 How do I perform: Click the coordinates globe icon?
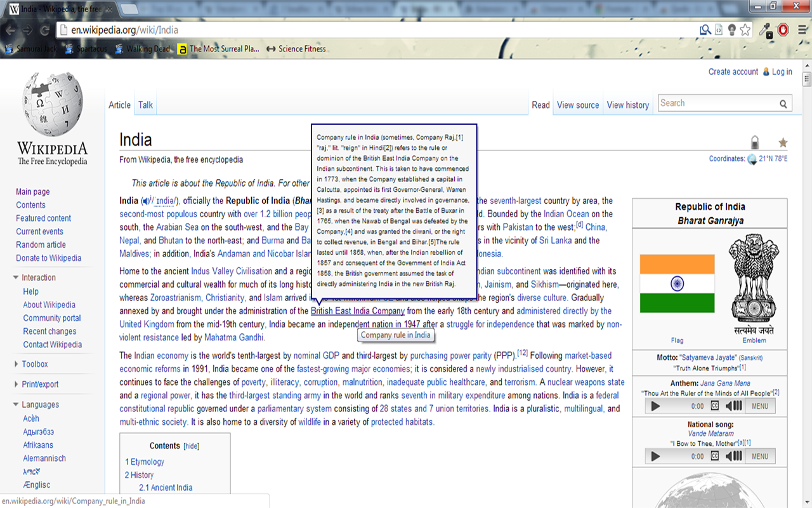click(x=752, y=159)
